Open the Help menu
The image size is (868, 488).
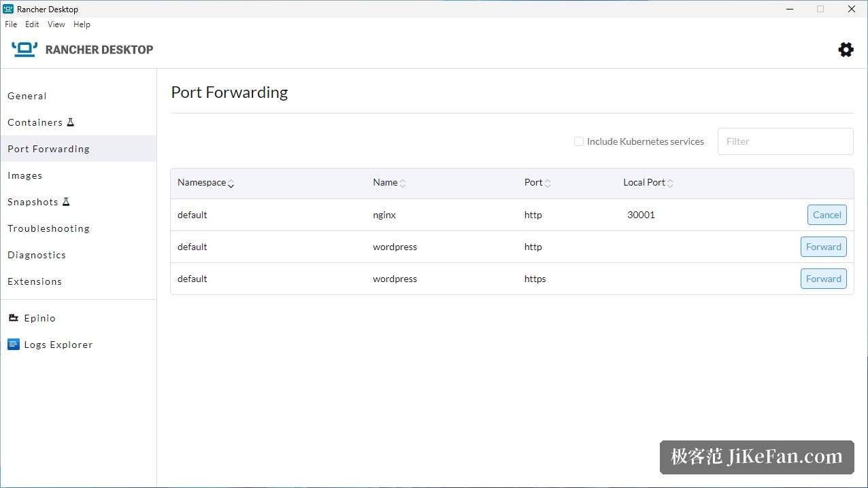click(82, 24)
